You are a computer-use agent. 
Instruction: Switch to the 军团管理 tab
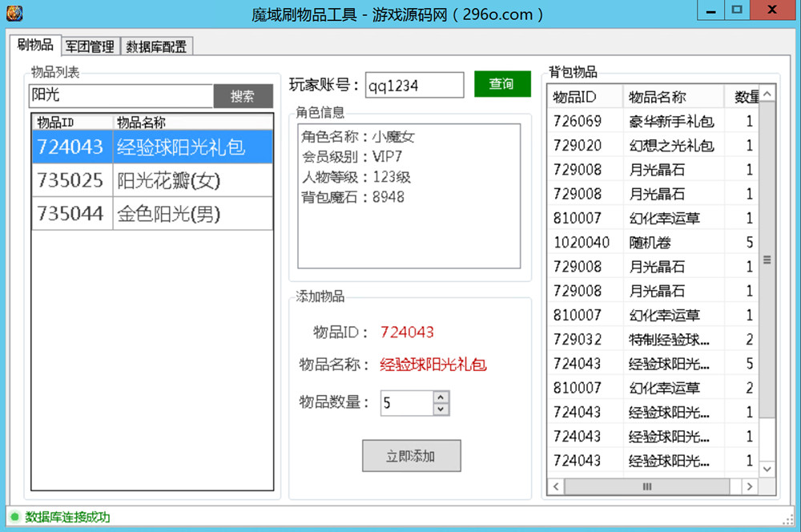click(x=90, y=46)
